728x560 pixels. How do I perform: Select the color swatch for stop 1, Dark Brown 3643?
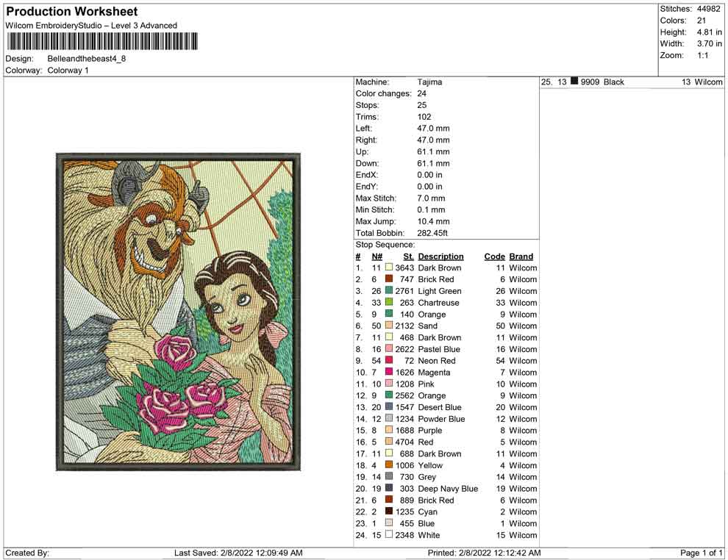[389, 268]
